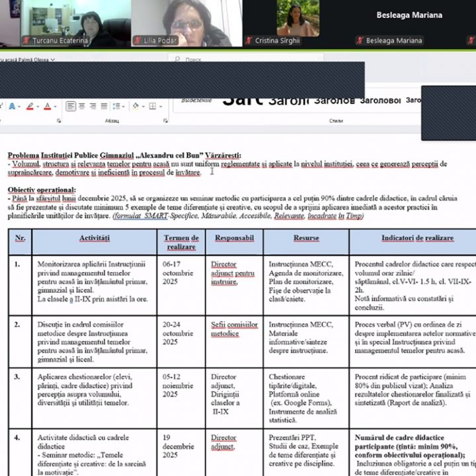
Task: Click the shading paint bucket icon
Action: (136, 106)
